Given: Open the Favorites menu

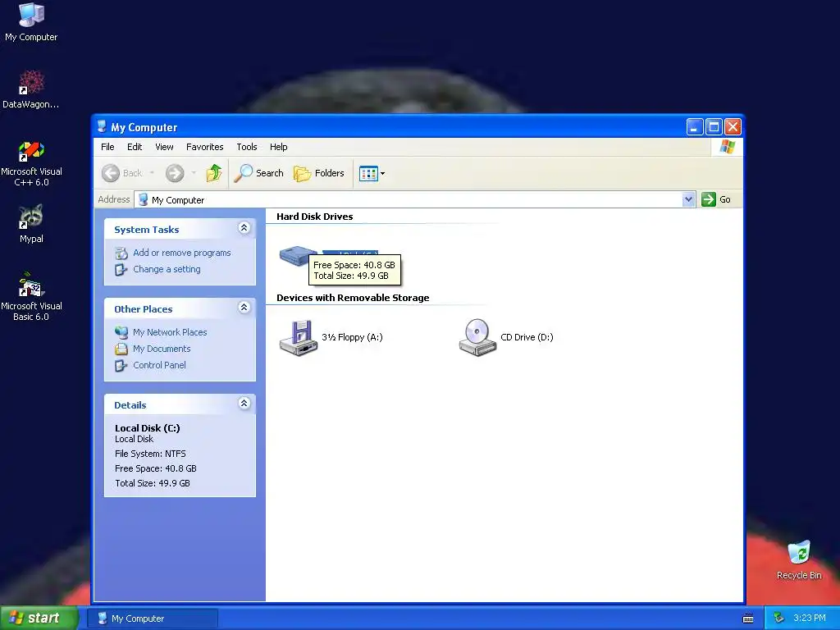Looking at the screenshot, I should (x=204, y=147).
